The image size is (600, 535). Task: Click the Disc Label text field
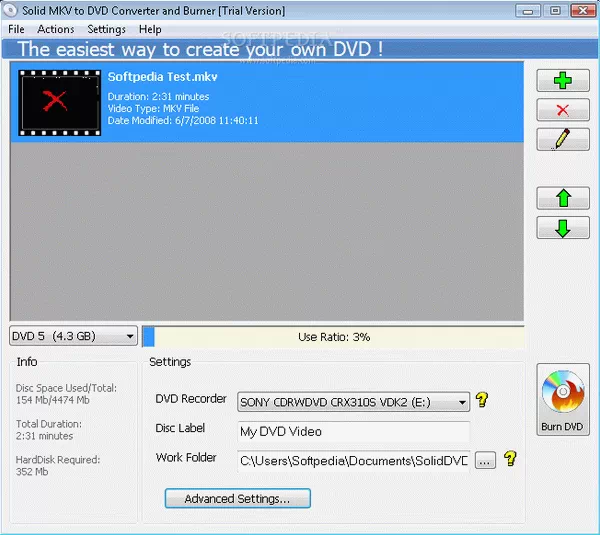point(353,432)
